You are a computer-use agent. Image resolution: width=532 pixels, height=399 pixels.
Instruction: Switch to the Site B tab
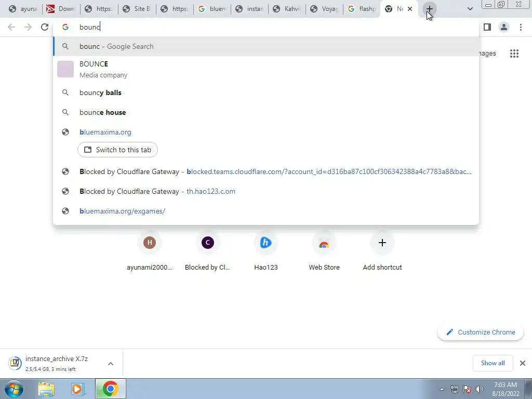[137, 9]
